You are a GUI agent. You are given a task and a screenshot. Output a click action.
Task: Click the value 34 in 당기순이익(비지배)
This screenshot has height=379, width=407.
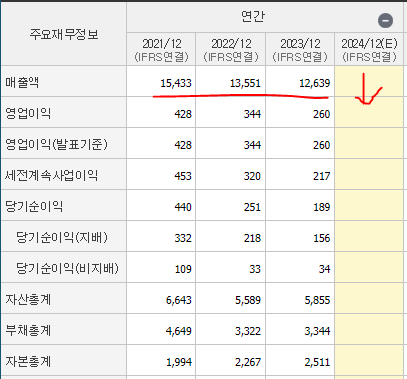coord(324,269)
